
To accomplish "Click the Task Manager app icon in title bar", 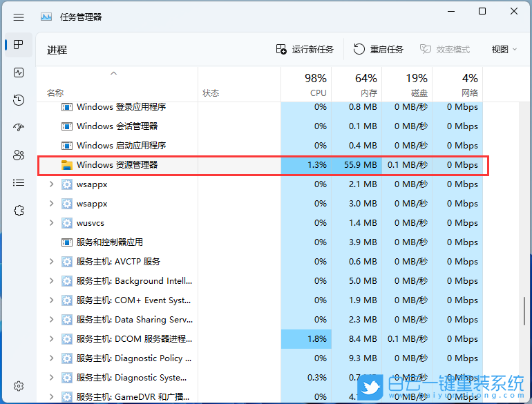I will 46,17.
